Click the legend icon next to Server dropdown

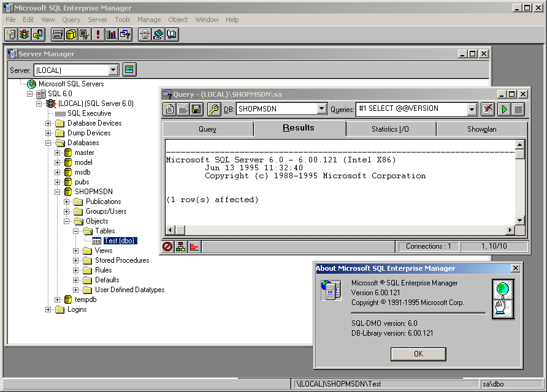[129, 69]
